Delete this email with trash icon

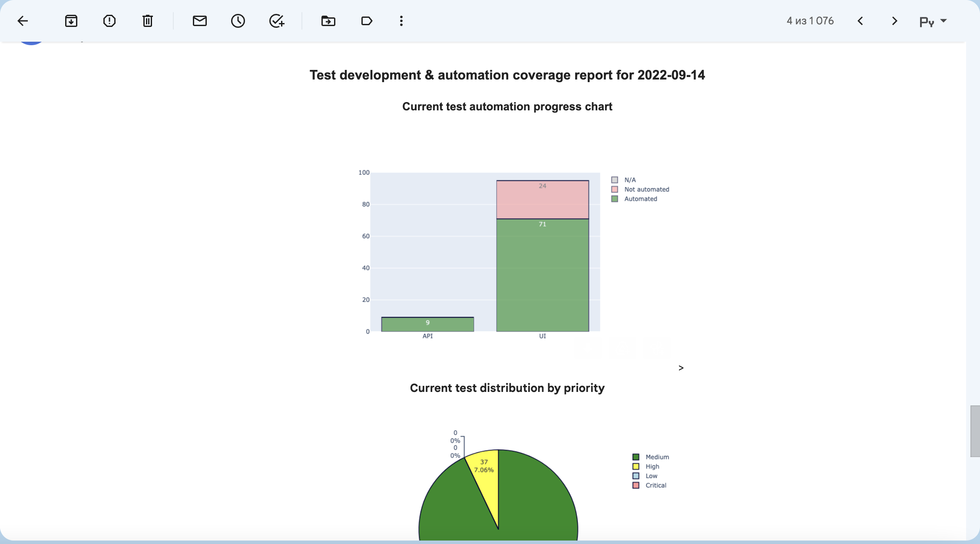(x=148, y=21)
